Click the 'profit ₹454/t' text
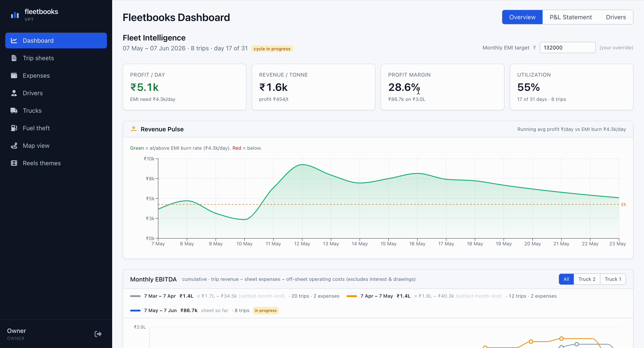This screenshot has height=348, width=644. [274, 99]
